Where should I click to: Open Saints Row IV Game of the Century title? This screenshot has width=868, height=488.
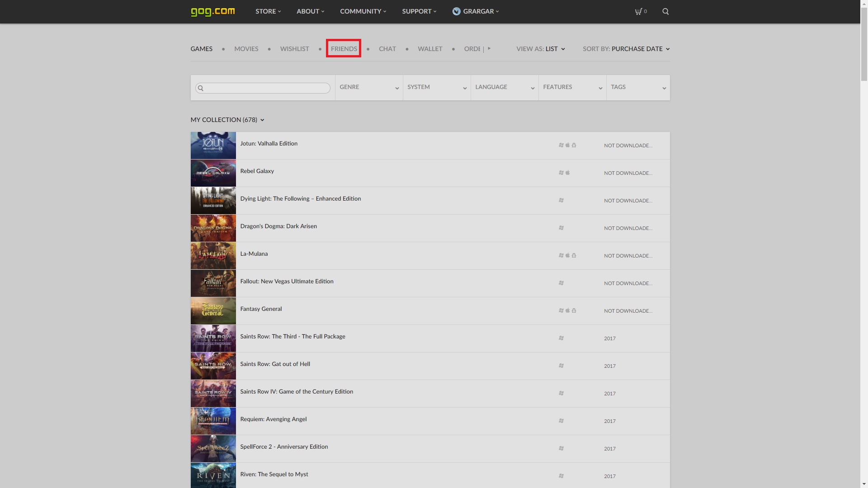297,391
